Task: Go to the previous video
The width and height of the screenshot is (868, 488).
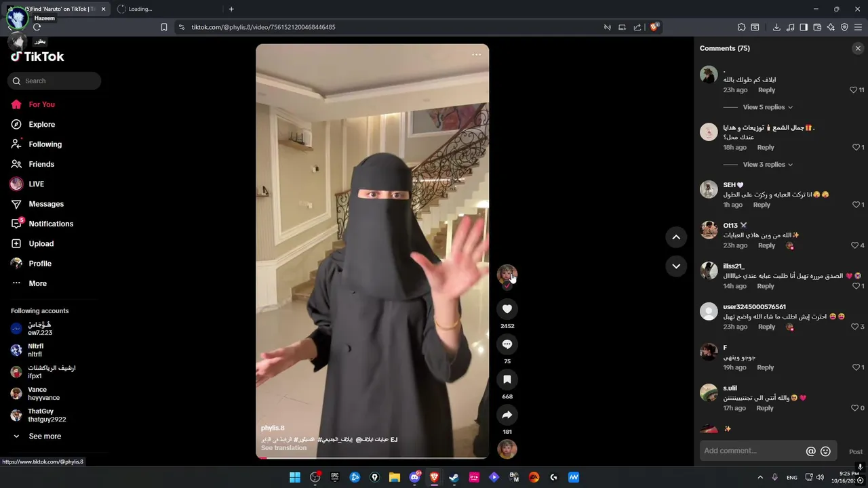Action: [x=676, y=237]
